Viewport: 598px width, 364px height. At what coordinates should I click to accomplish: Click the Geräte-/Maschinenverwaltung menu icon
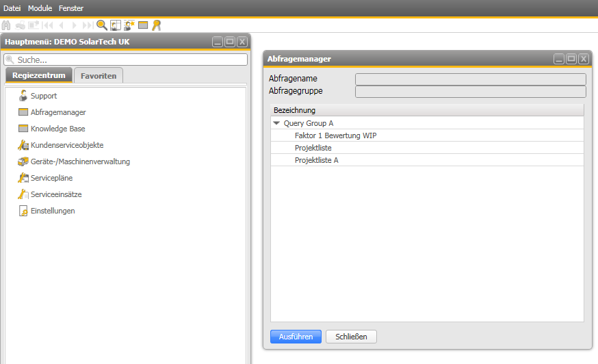(23, 161)
